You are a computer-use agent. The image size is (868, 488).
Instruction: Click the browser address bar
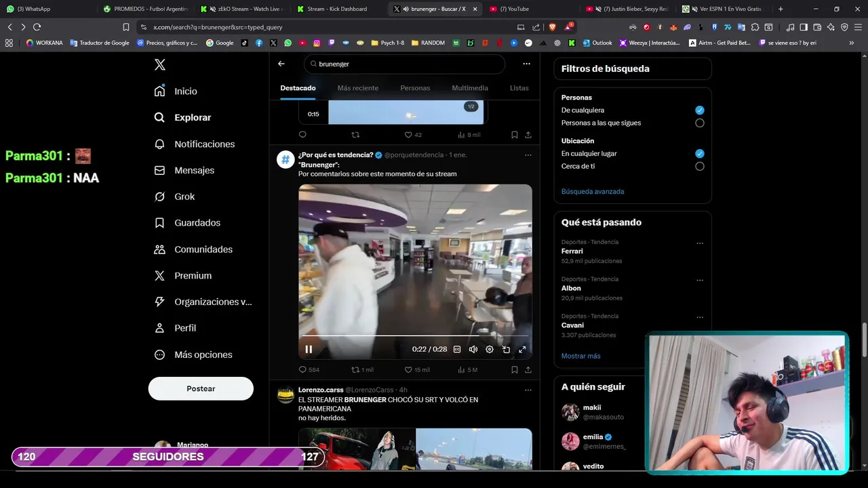pyautogui.click(x=325, y=27)
